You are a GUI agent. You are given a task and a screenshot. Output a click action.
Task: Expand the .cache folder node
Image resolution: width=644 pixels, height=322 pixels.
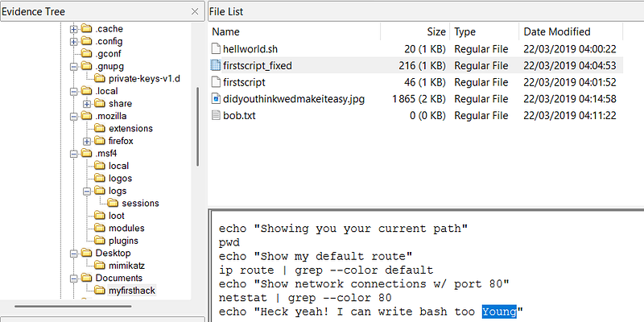74,29
